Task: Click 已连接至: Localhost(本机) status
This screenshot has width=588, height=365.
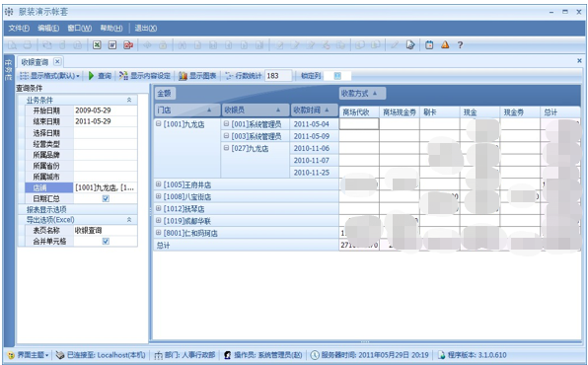Action: (101, 355)
